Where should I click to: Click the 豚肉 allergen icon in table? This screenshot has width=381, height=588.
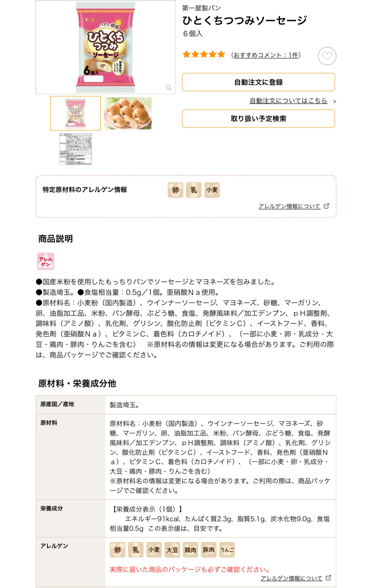coord(209,550)
